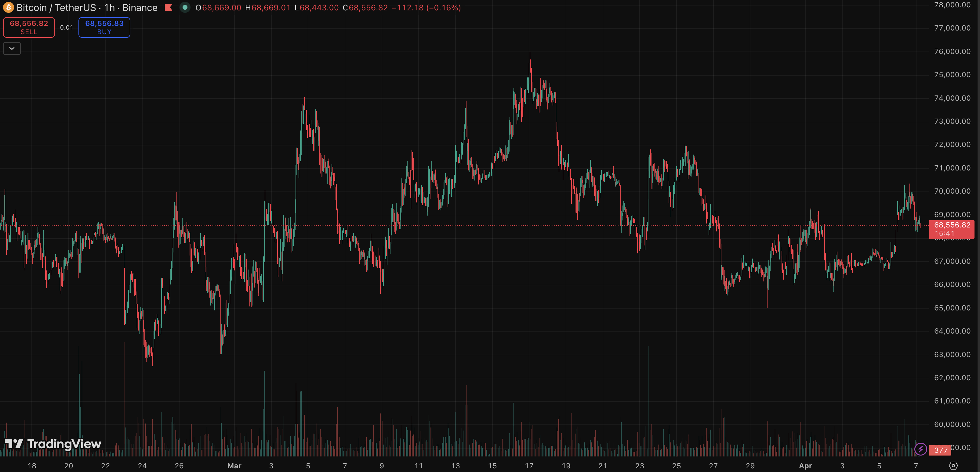Click the Apr label on time axis
The height and width of the screenshot is (472, 980).
coord(805,466)
